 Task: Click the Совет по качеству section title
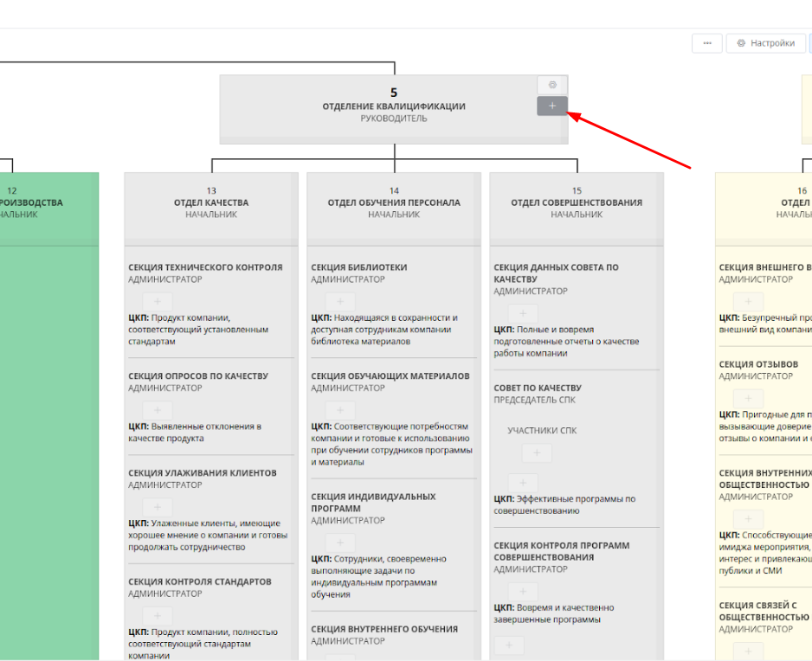pos(538,388)
